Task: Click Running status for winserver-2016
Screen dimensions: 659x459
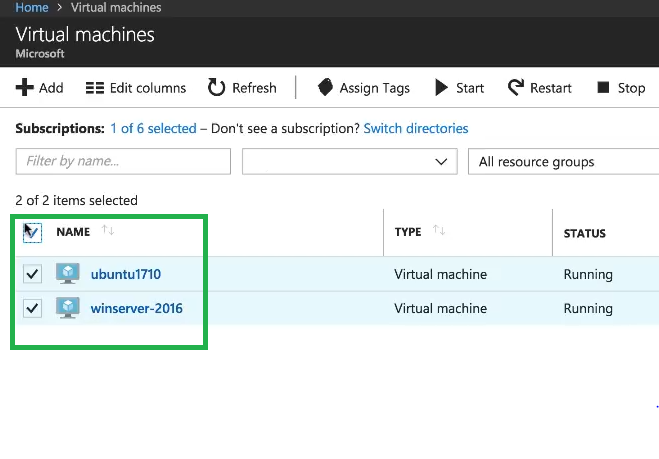Action: pos(588,309)
